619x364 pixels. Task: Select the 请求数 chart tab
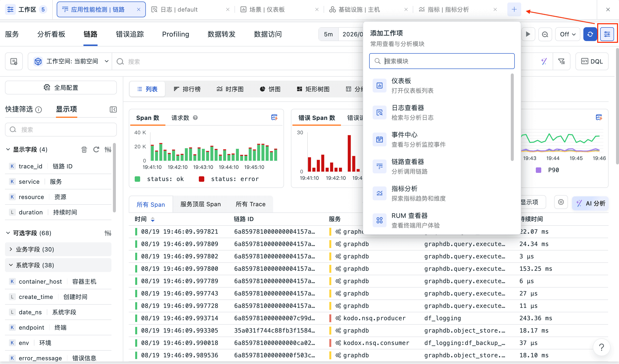(180, 118)
